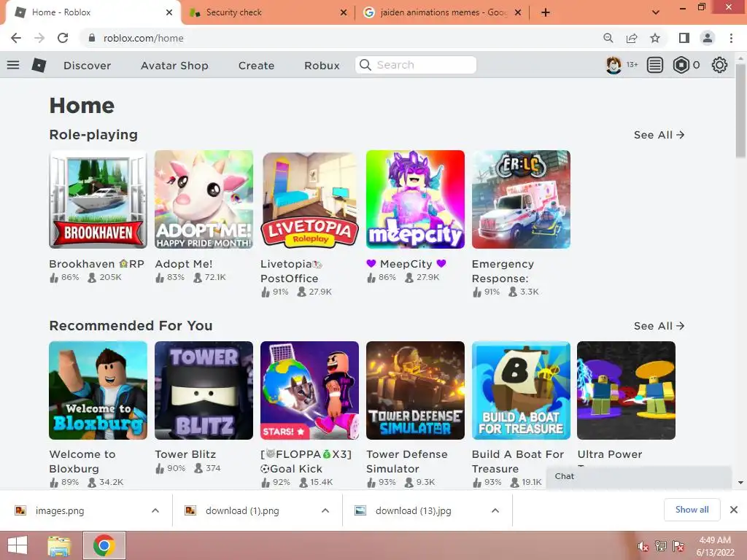The height and width of the screenshot is (560, 747).
Task: Open the user avatar profile icon
Action: tap(614, 65)
